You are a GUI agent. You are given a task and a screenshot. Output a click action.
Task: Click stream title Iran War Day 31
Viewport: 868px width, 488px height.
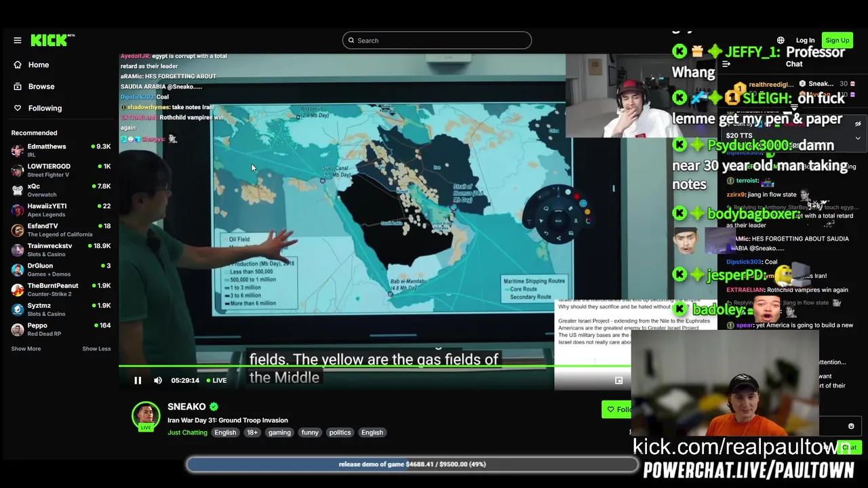pos(228,420)
